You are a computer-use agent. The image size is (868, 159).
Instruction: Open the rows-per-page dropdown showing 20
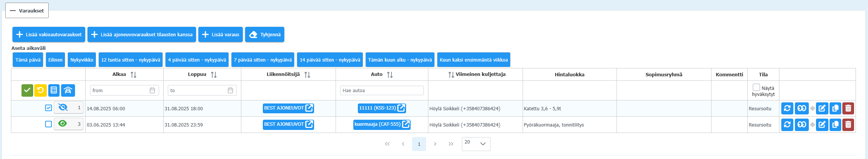click(476, 144)
